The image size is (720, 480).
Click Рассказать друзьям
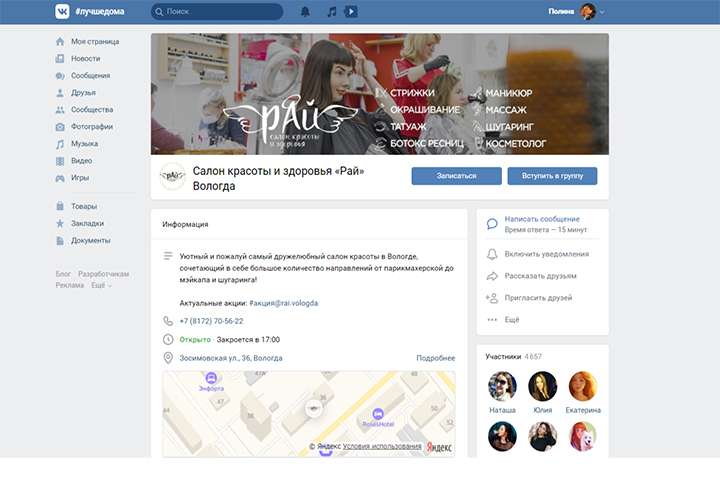tap(540, 276)
